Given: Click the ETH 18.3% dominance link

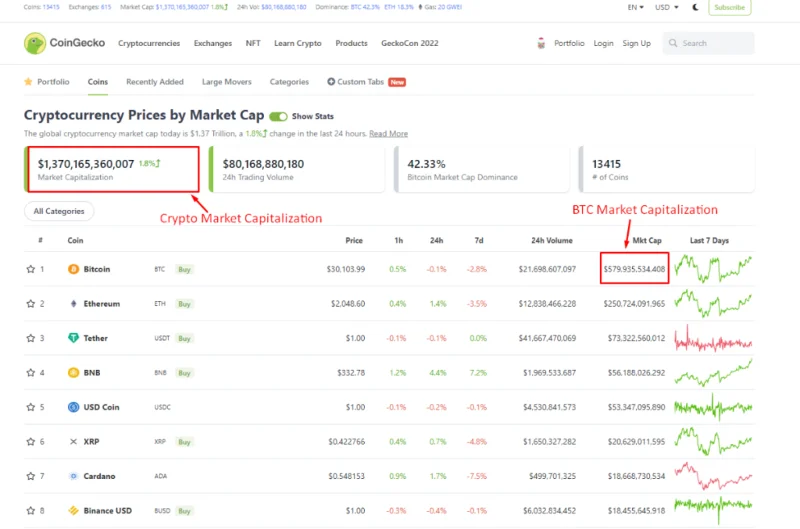Looking at the screenshot, I should coord(398,7).
